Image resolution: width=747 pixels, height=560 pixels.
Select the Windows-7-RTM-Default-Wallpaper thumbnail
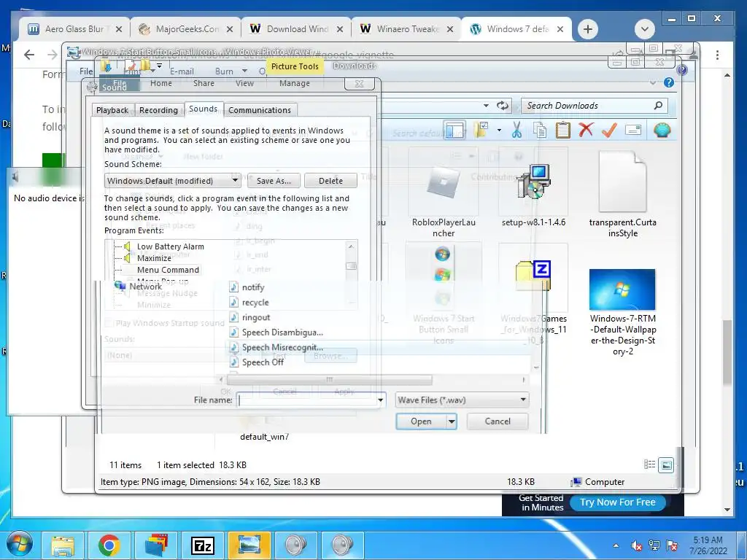(x=622, y=289)
